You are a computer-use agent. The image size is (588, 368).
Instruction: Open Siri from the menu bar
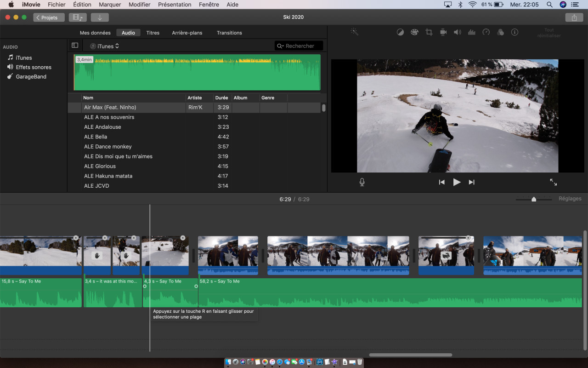pyautogui.click(x=563, y=5)
